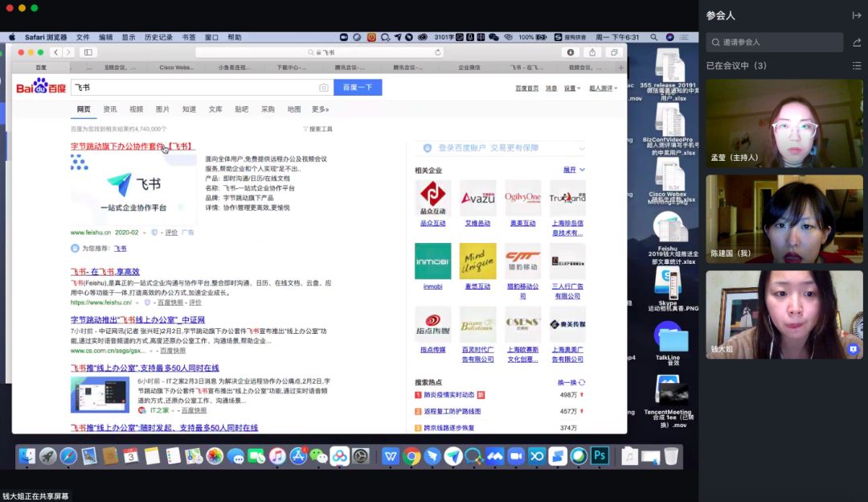Open the Apple menu

click(x=11, y=37)
